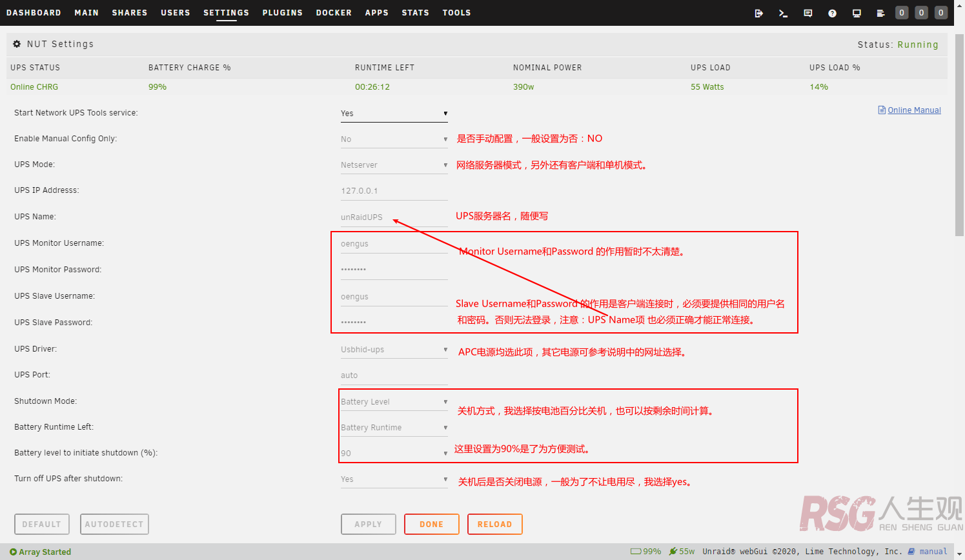This screenshot has height=560, width=965.
Task: Expand the UPS Mode Netserver dropdown
Action: [x=394, y=165]
